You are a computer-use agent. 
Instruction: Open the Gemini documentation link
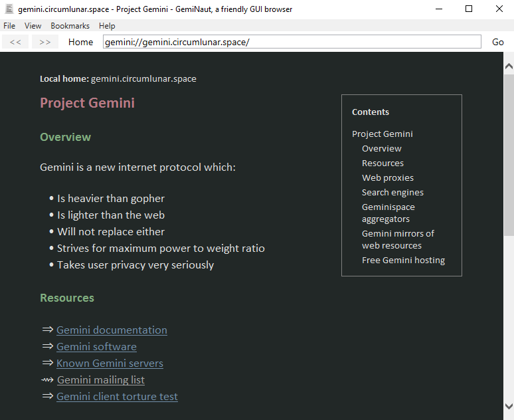tap(112, 330)
